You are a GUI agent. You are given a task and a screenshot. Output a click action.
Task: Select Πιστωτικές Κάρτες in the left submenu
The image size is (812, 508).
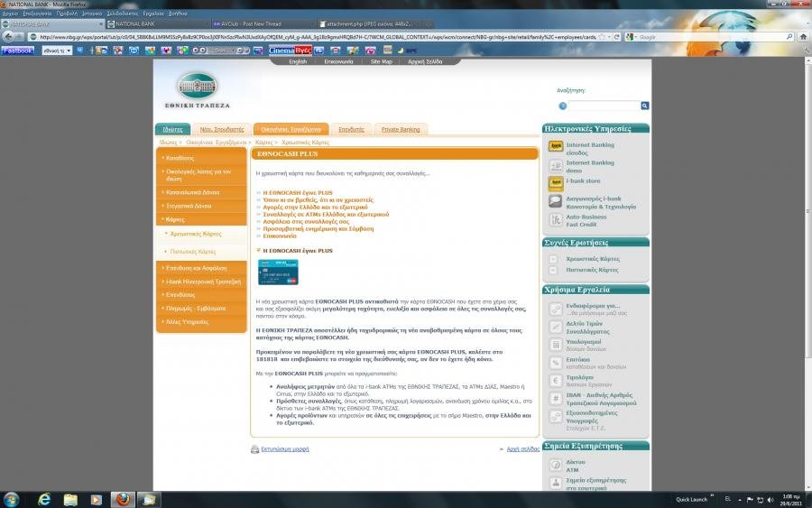coord(193,252)
